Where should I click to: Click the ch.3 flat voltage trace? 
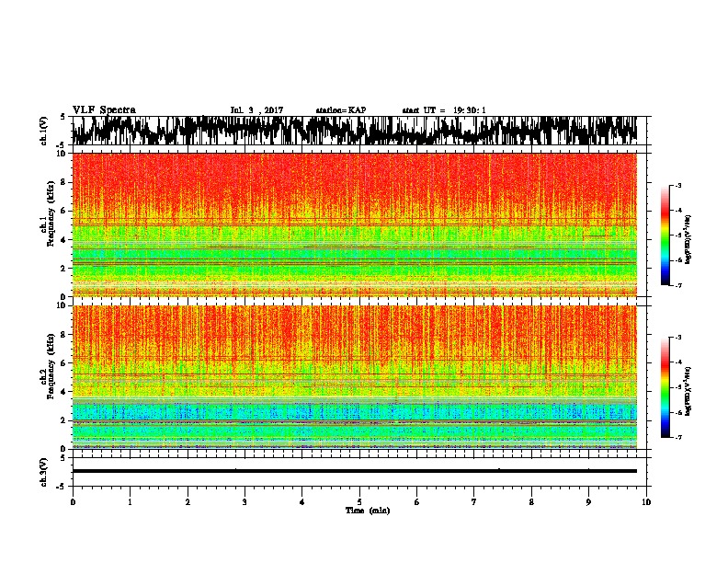(355, 471)
